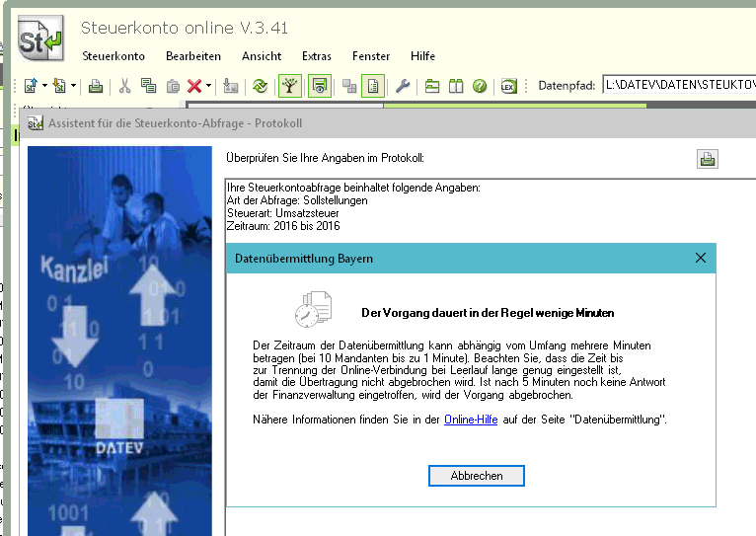Click the 'Datenübermittlung Bayern' dialog title

click(304, 259)
